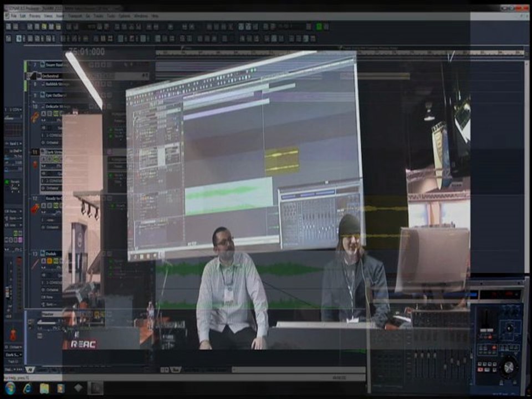Open the CON dropdown in inspector

[x=13, y=110]
